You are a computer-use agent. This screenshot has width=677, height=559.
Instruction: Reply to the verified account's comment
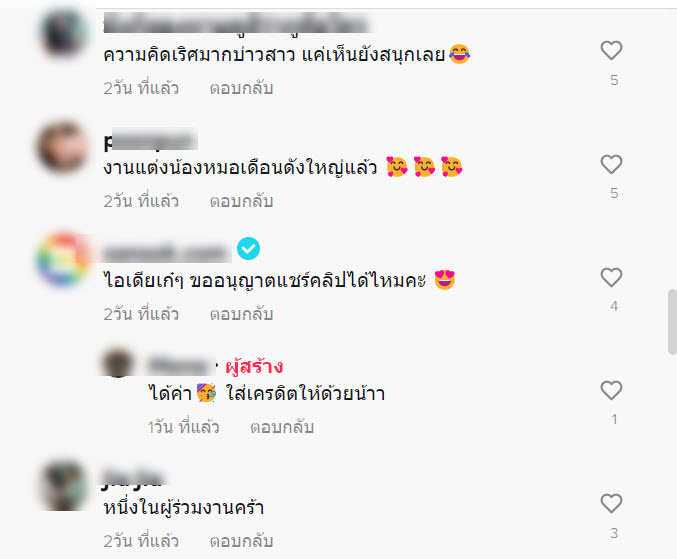click(x=241, y=314)
